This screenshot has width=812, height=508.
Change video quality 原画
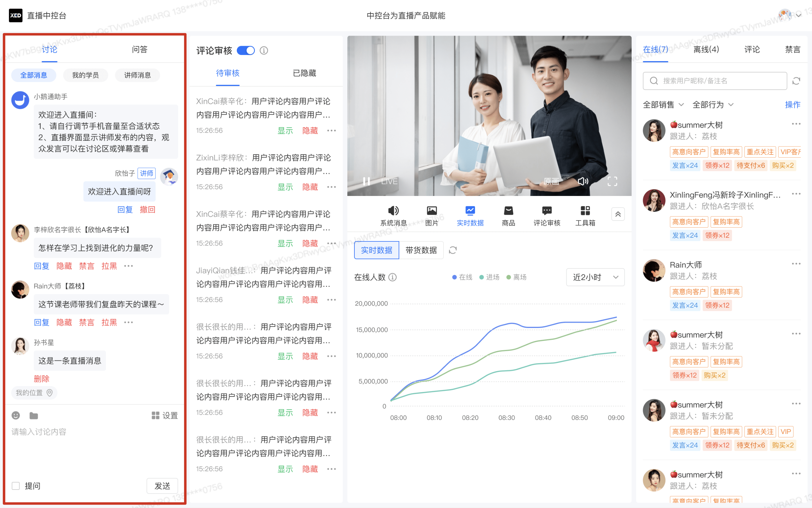coord(552,182)
